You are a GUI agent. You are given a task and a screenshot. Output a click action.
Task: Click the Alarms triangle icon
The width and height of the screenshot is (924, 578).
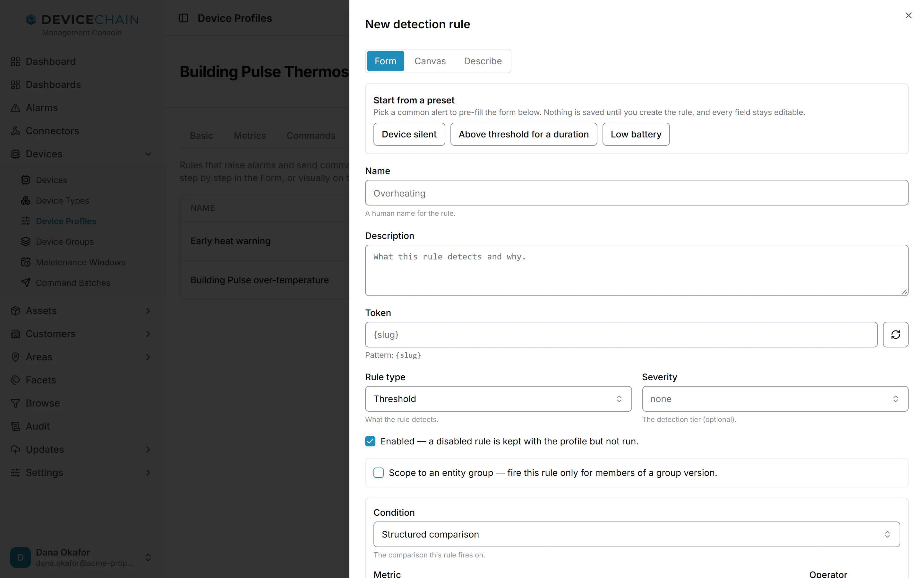coord(15,108)
